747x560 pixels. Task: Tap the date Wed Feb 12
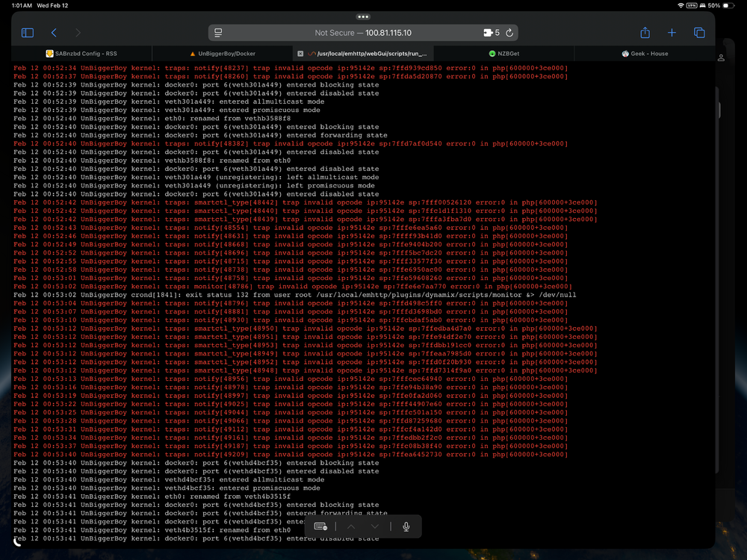click(x=52, y=6)
